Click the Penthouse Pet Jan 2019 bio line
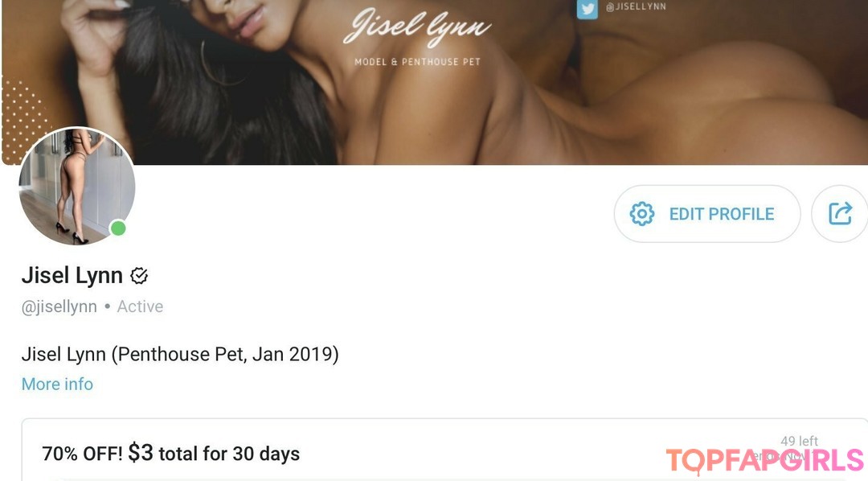Screen dimensions: 868x481 pyautogui.click(x=180, y=354)
